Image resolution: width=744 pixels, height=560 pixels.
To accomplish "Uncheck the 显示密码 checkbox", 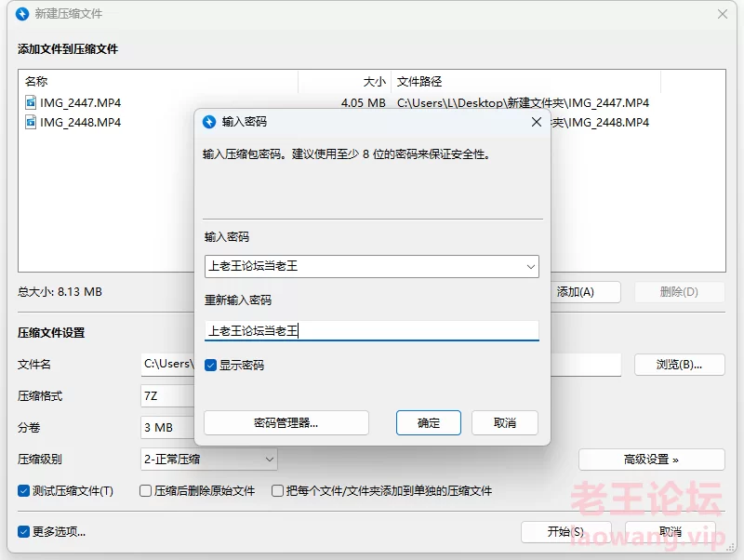I will click(x=211, y=365).
